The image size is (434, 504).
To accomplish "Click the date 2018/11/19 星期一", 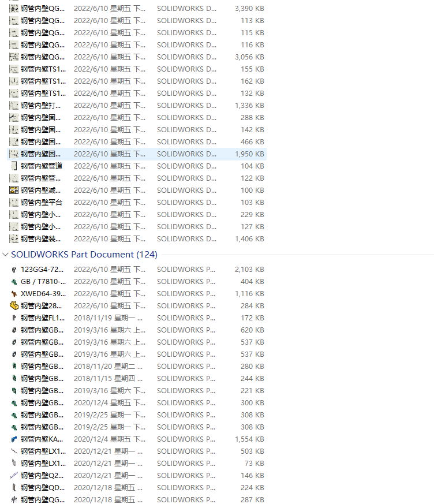I will point(108,318).
